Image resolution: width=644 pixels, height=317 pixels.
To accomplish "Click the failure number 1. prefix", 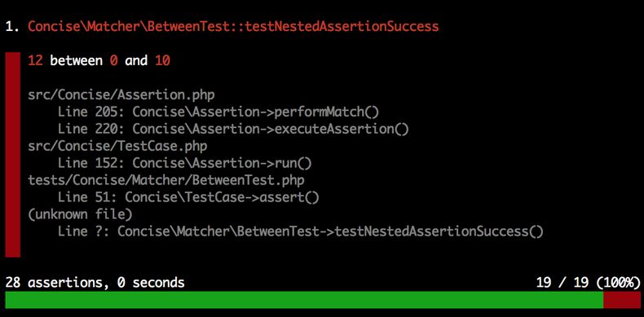I will [x=13, y=27].
